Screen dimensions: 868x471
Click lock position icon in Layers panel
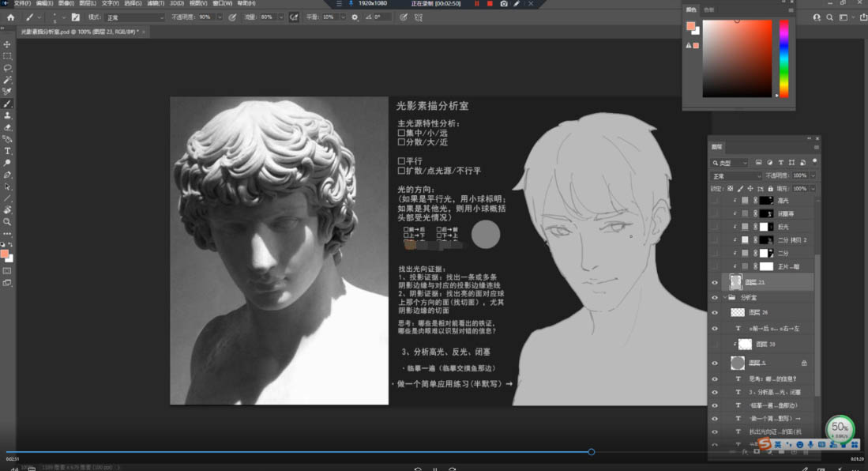(x=750, y=188)
